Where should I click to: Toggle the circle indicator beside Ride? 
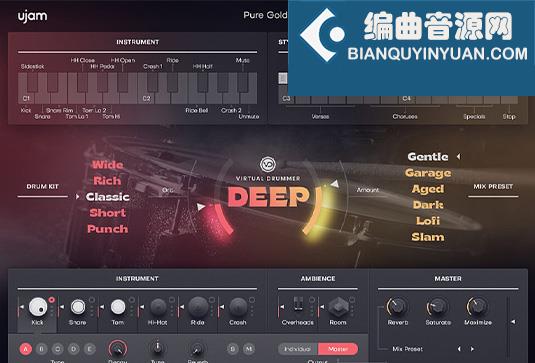coord(212,300)
